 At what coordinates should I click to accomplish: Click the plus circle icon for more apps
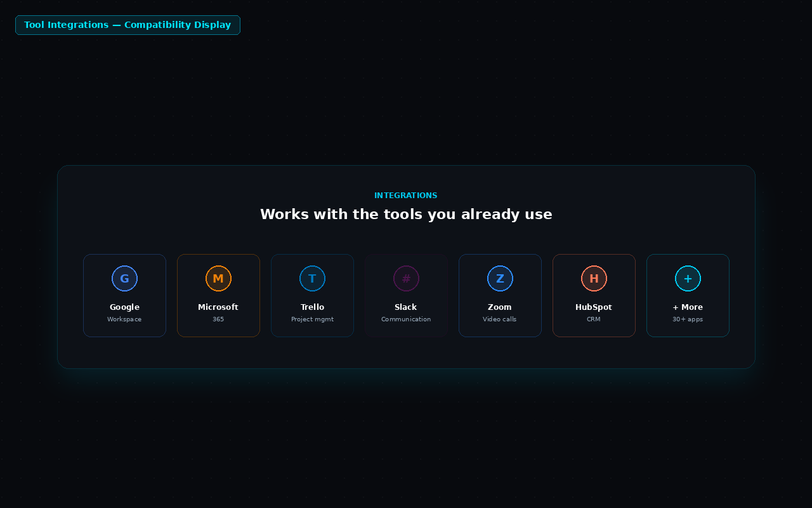(688, 279)
